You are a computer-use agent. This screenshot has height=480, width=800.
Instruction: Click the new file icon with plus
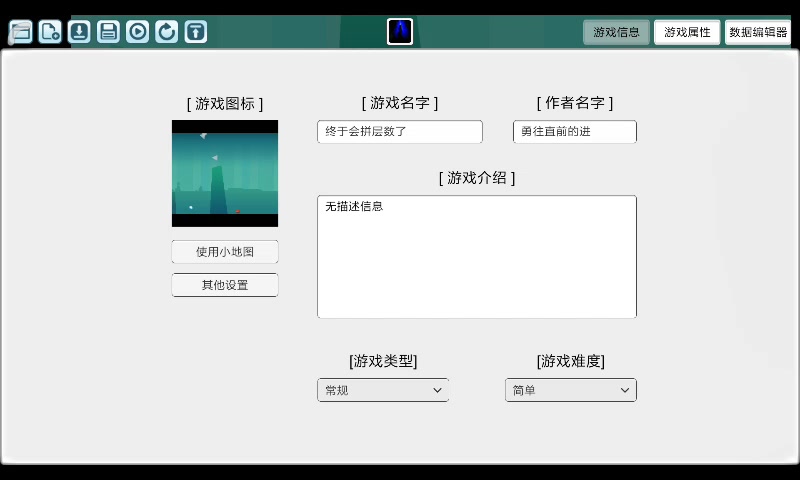click(x=50, y=32)
